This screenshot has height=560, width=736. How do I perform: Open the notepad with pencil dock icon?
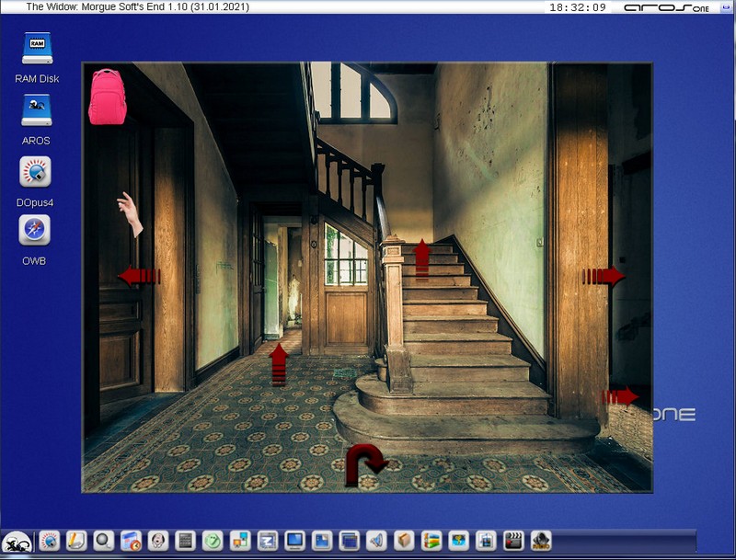(x=76, y=541)
